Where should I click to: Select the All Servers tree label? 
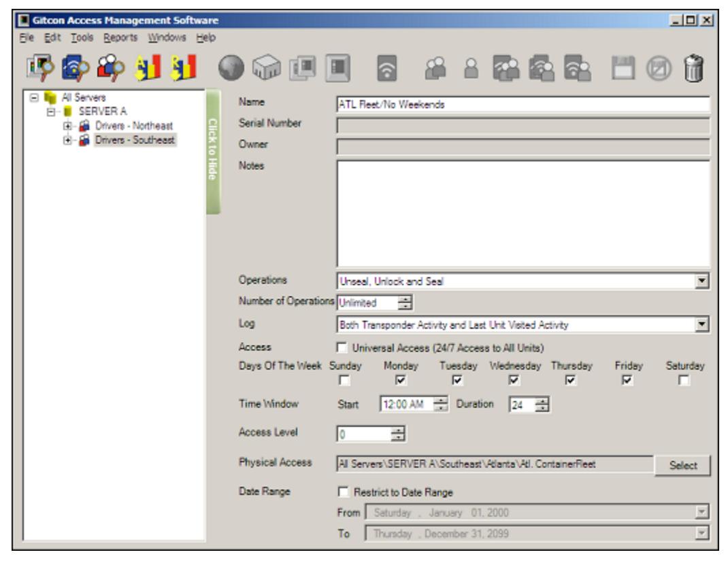click(x=84, y=97)
